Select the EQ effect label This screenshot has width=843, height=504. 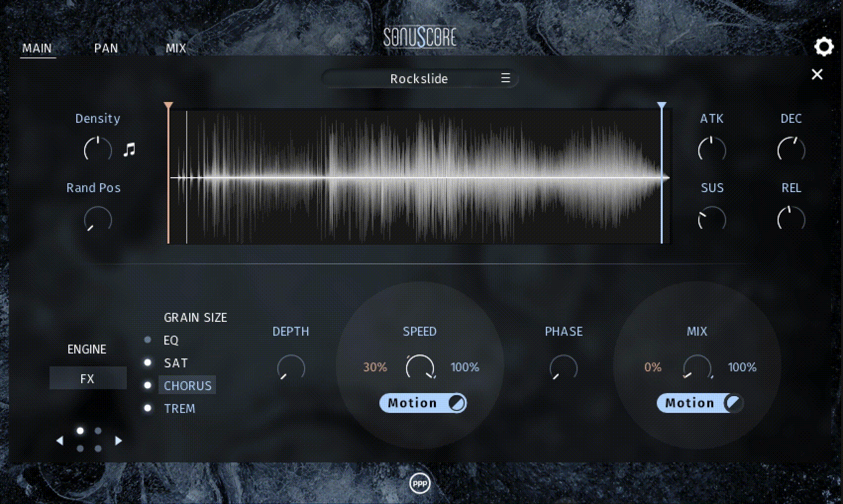pyautogui.click(x=171, y=340)
